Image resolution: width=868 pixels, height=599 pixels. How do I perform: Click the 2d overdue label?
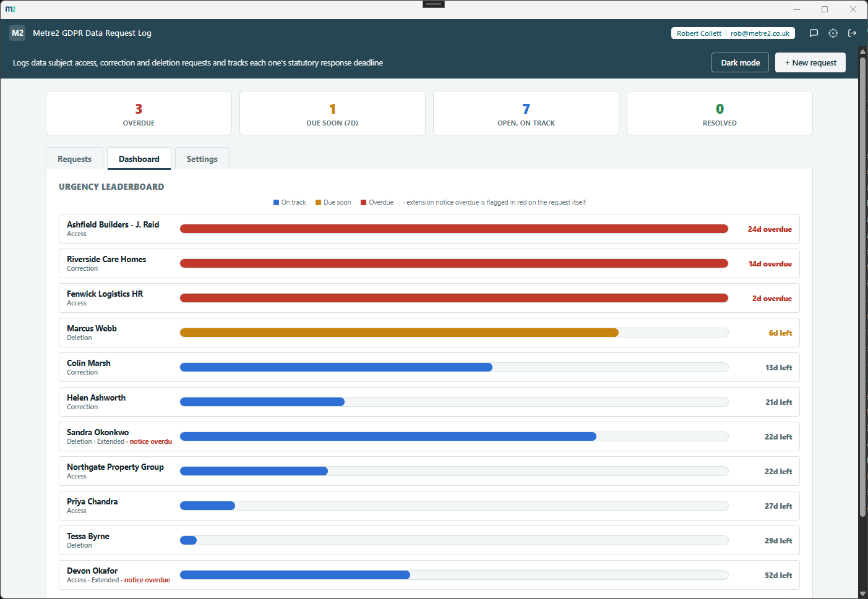point(772,299)
